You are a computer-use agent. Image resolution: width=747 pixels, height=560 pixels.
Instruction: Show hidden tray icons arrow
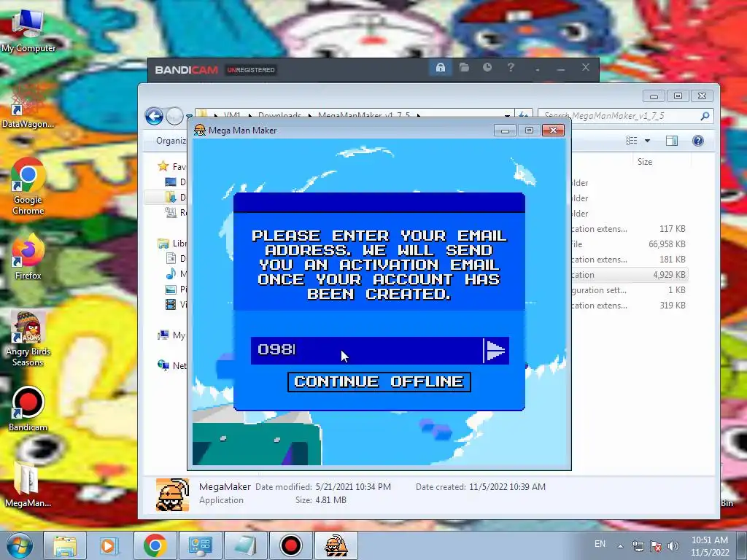click(x=620, y=546)
